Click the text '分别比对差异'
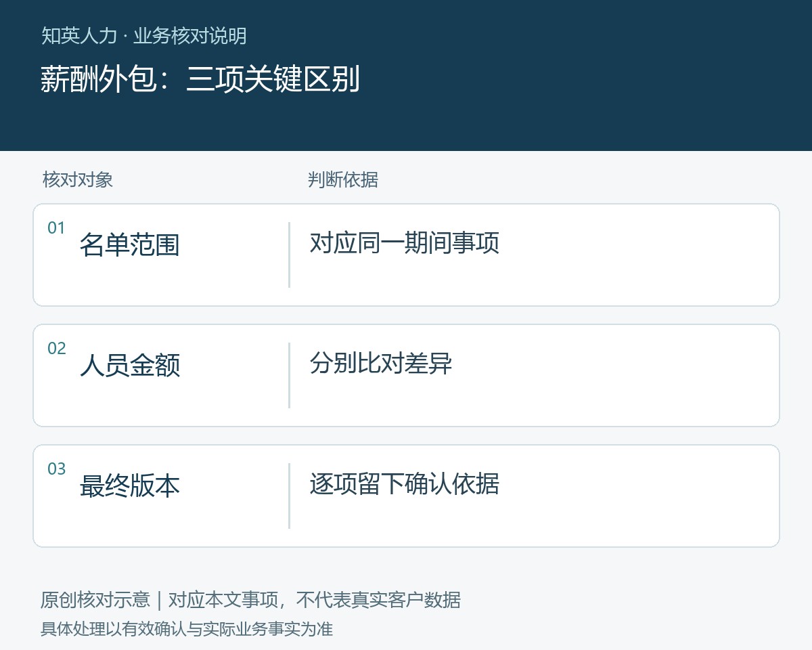The height and width of the screenshot is (650, 812). tap(380, 363)
